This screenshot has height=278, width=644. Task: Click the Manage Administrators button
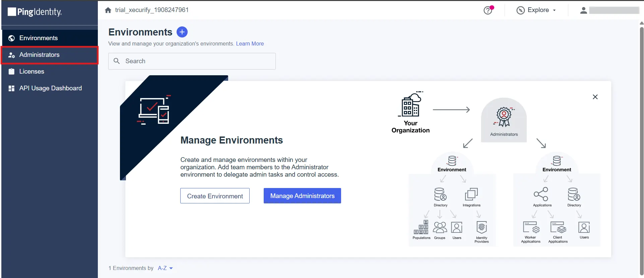(302, 196)
